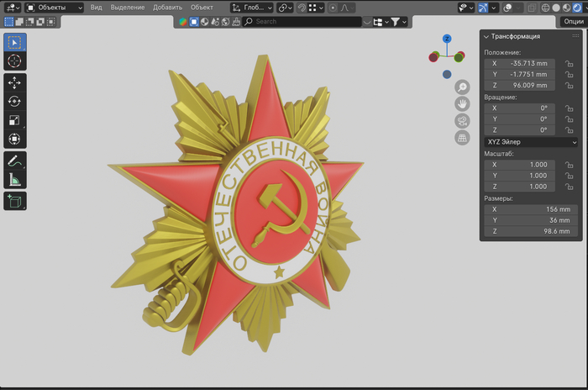The image size is (588, 390).
Task: Select the Measure ruler tool
Action: tap(15, 179)
